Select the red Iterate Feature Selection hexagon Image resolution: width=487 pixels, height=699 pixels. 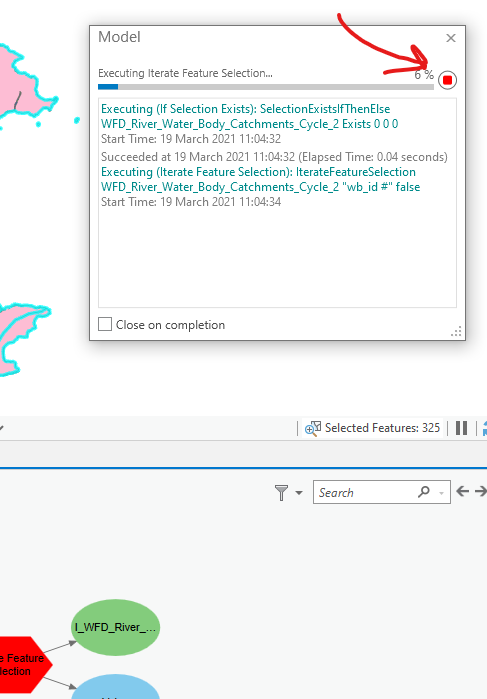tap(25, 665)
